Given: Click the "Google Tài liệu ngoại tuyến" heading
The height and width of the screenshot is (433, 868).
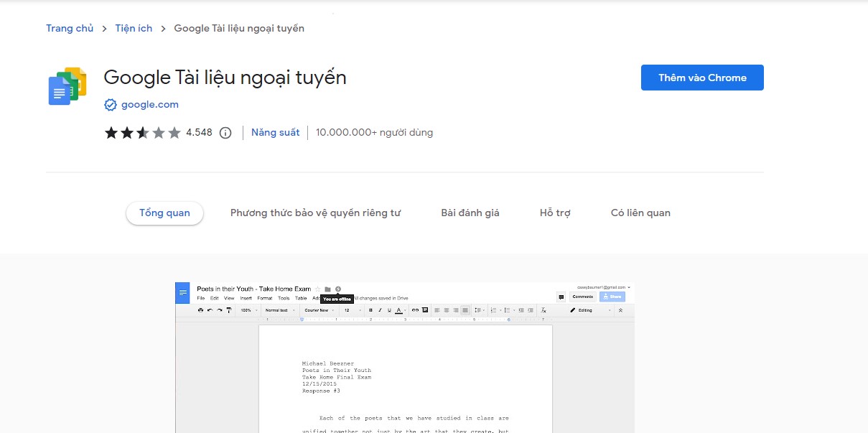Looking at the screenshot, I should click(x=225, y=78).
